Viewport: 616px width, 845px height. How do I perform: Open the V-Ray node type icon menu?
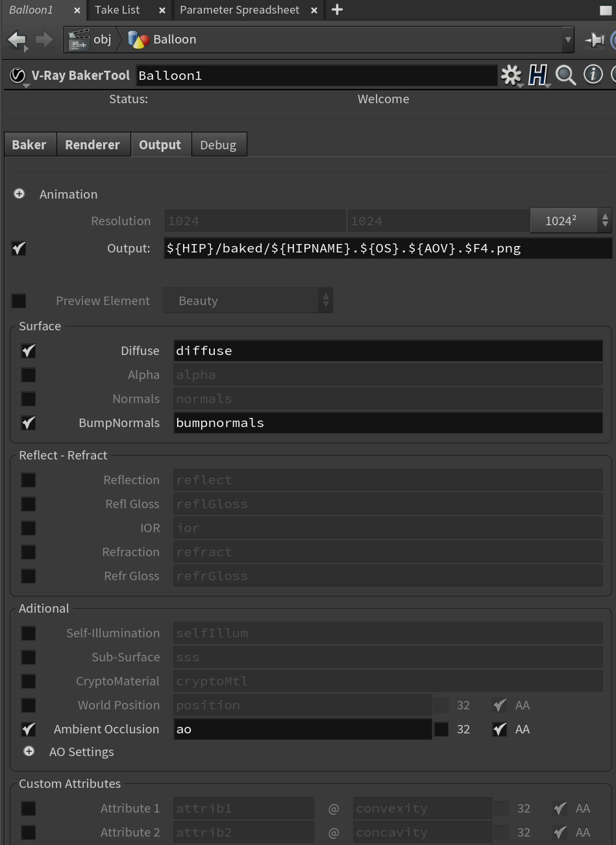coord(18,76)
